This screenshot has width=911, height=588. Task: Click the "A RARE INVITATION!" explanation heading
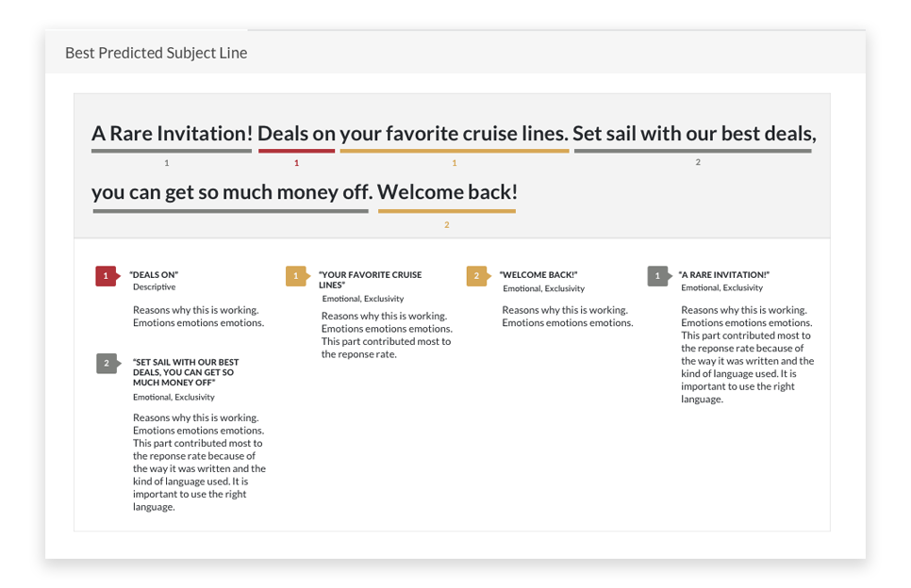coord(724,274)
